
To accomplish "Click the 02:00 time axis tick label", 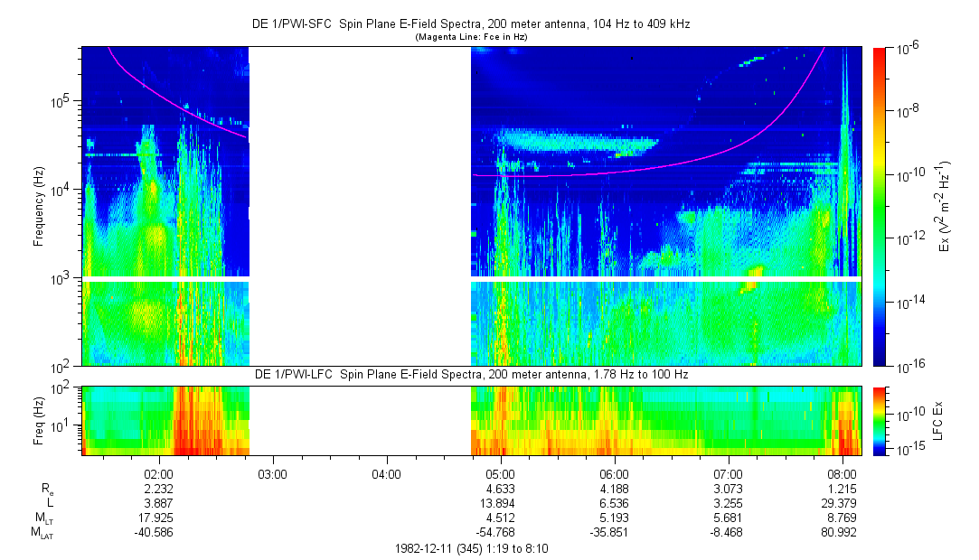I will tap(159, 472).
